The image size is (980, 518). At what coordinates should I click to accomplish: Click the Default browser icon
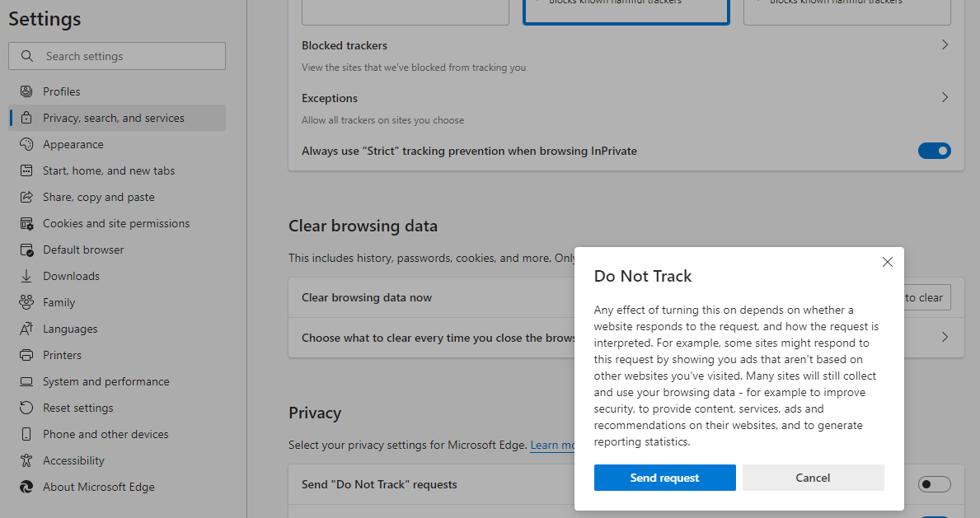pyautogui.click(x=26, y=250)
